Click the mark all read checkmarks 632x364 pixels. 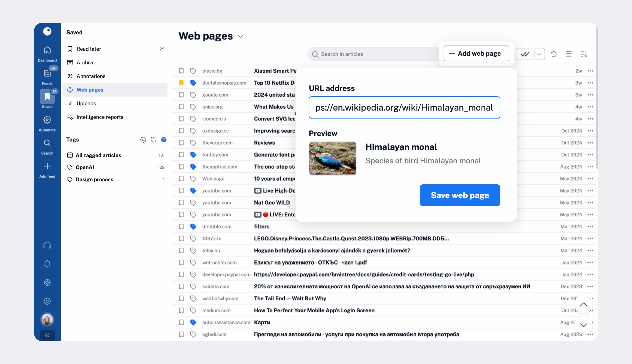(525, 54)
